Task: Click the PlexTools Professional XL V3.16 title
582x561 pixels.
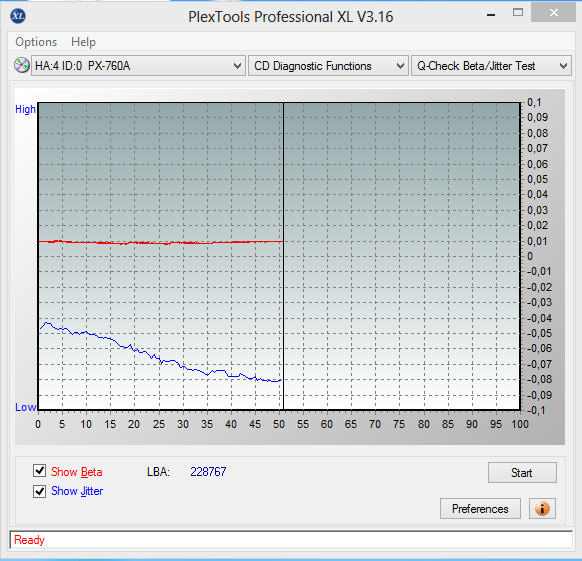Action: pyautogui.click(x=290, y=17)
